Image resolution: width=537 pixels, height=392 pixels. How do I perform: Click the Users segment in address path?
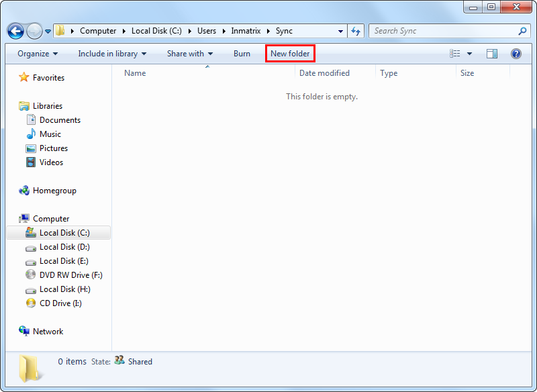click(x=207, y=31)
